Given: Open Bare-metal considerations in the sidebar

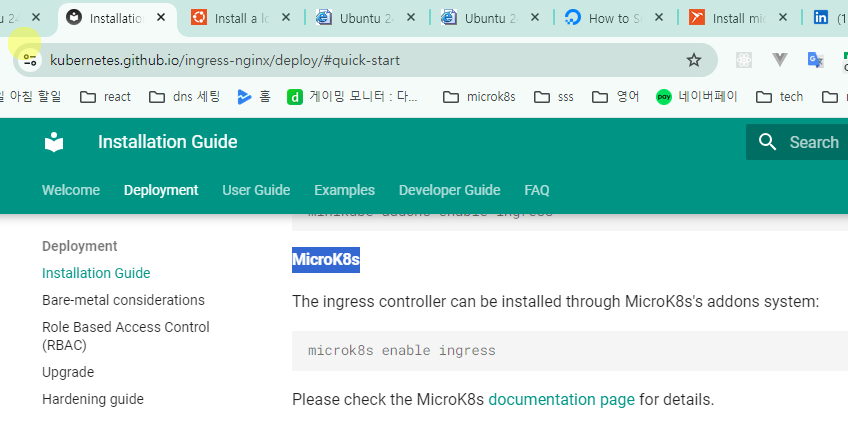Looking at the screenshot, I should coord(123,300).
